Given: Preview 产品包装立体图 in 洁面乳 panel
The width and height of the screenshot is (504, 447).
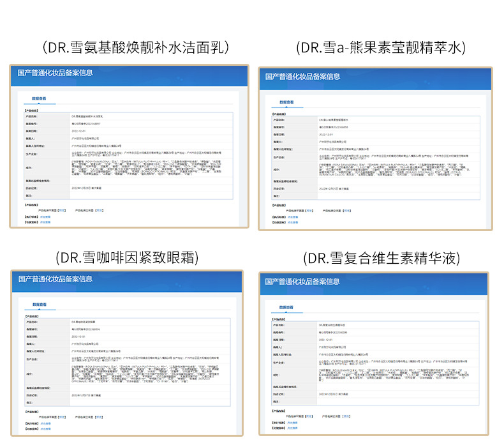Looking at the screenshot, I should 100,211.
